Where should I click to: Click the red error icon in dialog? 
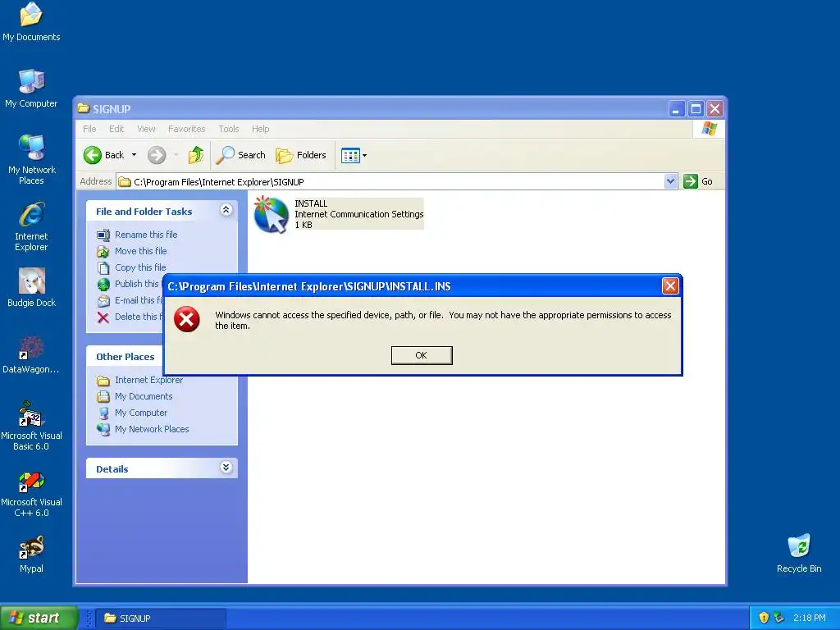[186, 319]
